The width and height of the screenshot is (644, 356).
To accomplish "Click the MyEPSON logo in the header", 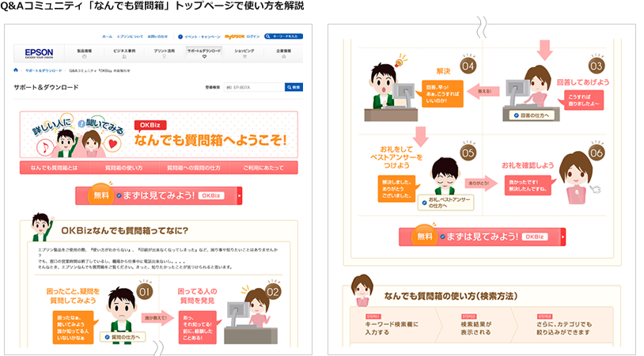I will point(234,36).
